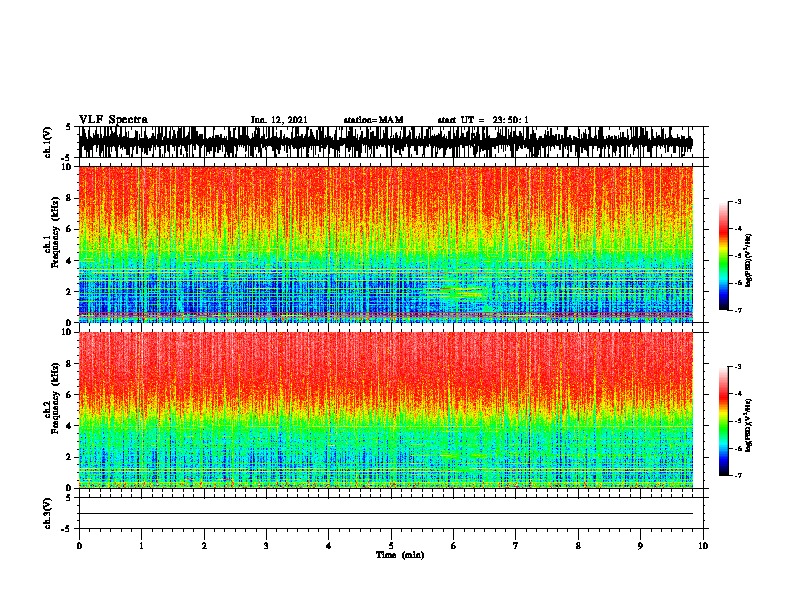Image resolution: width=792 pixels, height=612 pixels.
Task: Click the "Time (min)" axis label
Action: [x=400, y=555]
